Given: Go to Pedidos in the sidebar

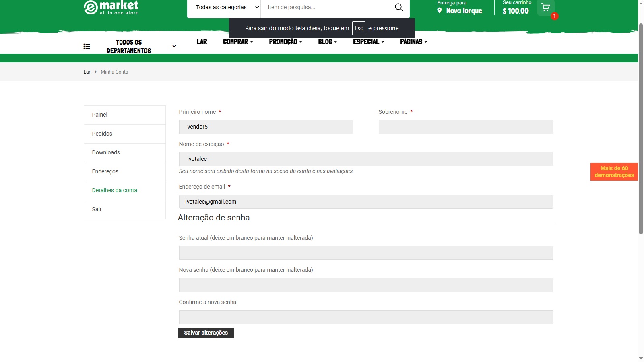Looking at the screenshot, I should (102, 134).
